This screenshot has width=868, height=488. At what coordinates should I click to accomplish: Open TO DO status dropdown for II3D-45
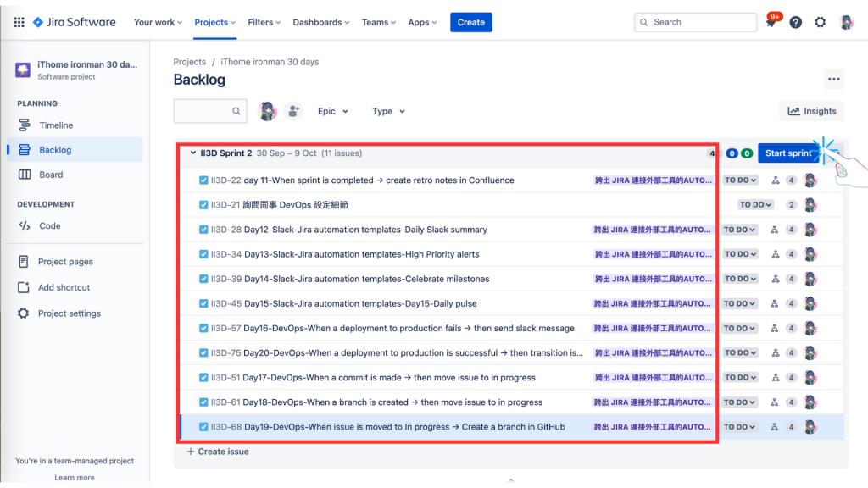pos(739,304)
